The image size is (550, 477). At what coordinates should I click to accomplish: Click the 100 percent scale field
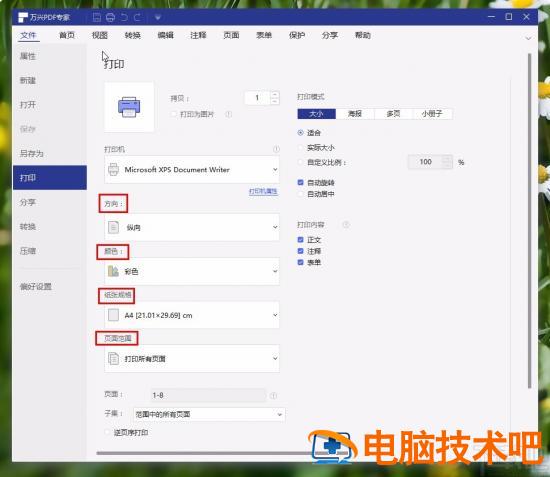pyautogui.click(x=425, y=162)
